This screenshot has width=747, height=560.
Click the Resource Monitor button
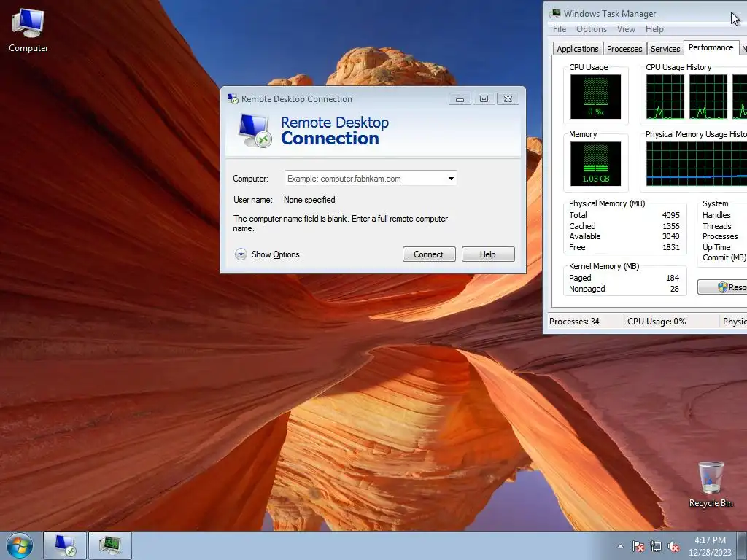point(722,287)
